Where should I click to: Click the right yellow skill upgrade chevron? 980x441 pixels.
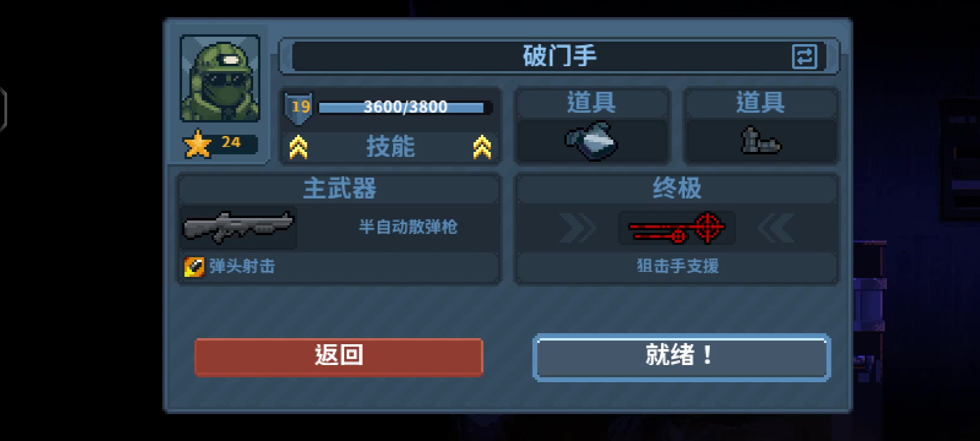tap(482, 147)
